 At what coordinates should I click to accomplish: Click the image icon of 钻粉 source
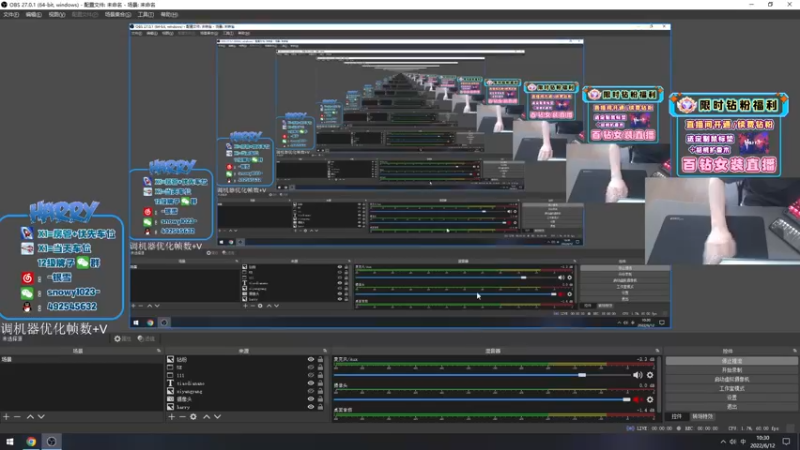[x=170, y=360]
